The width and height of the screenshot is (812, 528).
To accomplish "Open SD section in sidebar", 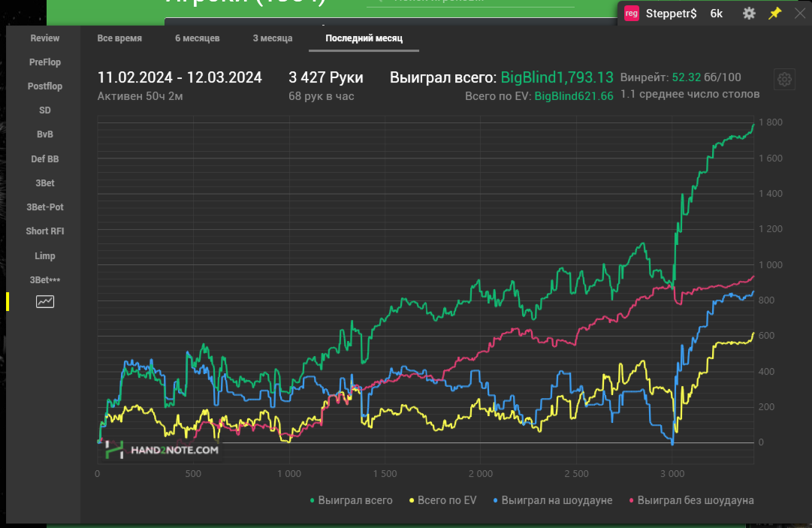I will [x=44, y=110].
